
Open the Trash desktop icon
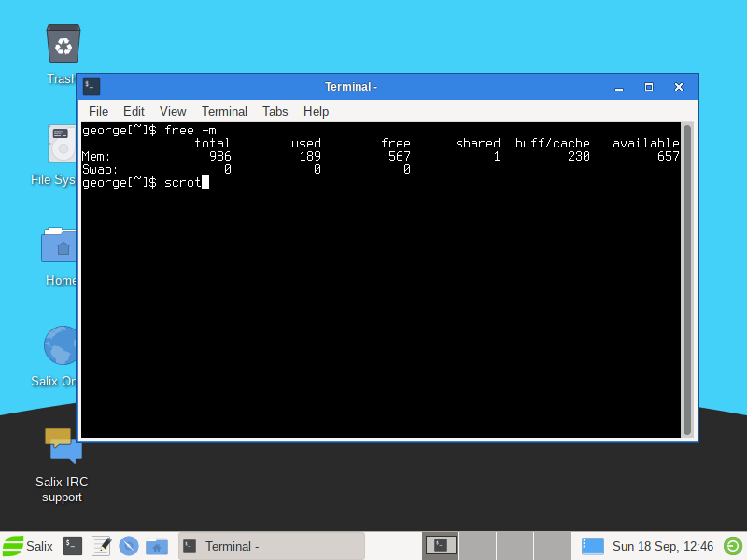tap(63, 44)
